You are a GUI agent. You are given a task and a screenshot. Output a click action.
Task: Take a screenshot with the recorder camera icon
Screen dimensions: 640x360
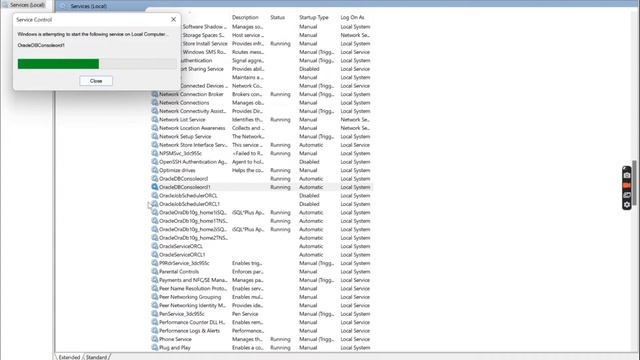click(627, 176)
